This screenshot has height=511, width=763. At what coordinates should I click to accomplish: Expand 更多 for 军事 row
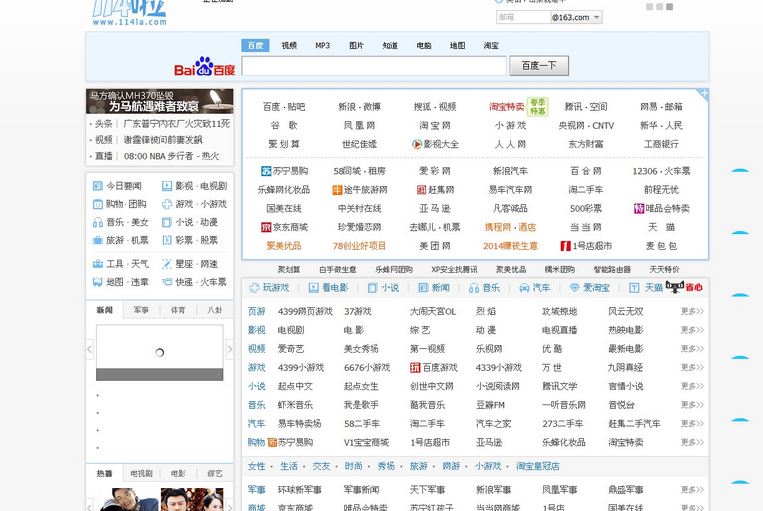(x=692, y=490)
